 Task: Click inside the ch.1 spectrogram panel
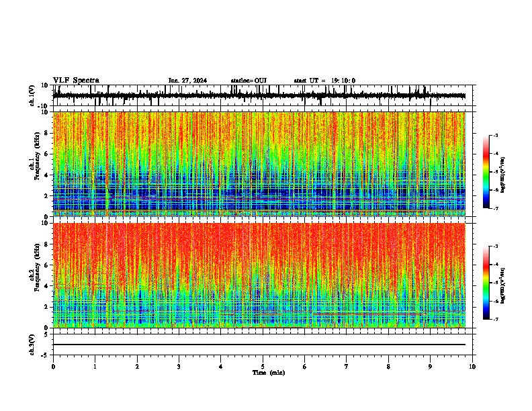click(259, 164)
